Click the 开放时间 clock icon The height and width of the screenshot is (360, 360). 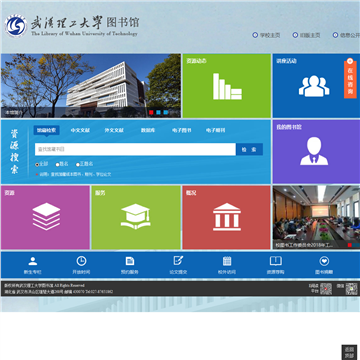(81, 261)
